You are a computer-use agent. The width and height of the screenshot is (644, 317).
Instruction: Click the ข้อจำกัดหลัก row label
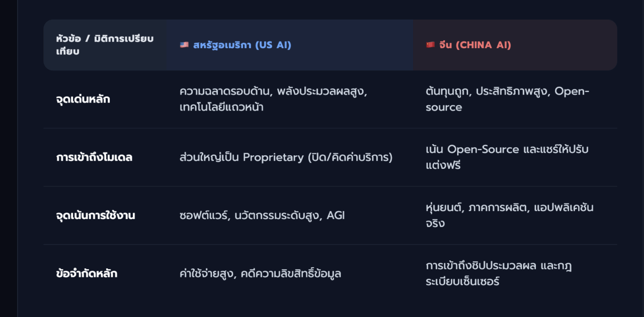(x=87, y=274)
